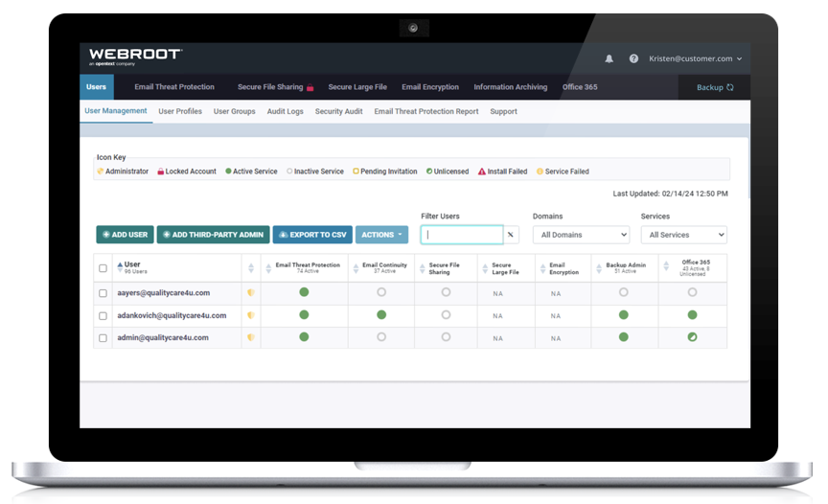The image size is (828, 504).
Task: Click Secure File Sharing status for adankovich row
Action: click(446, 314)
